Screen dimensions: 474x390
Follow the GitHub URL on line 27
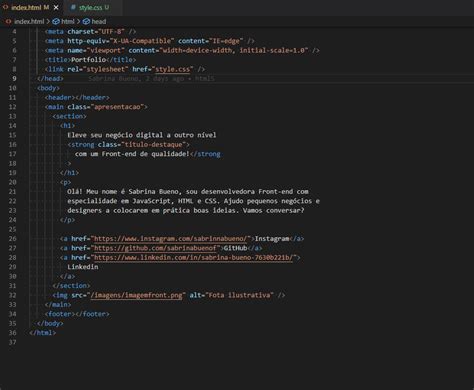click(x=155, y=248)
